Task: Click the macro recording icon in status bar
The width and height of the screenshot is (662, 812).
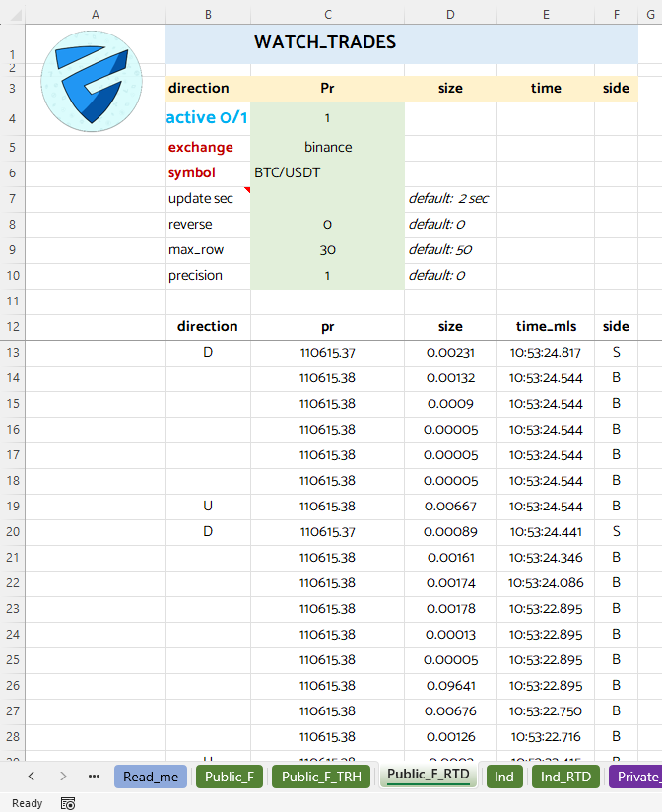Action: [68, 803]
